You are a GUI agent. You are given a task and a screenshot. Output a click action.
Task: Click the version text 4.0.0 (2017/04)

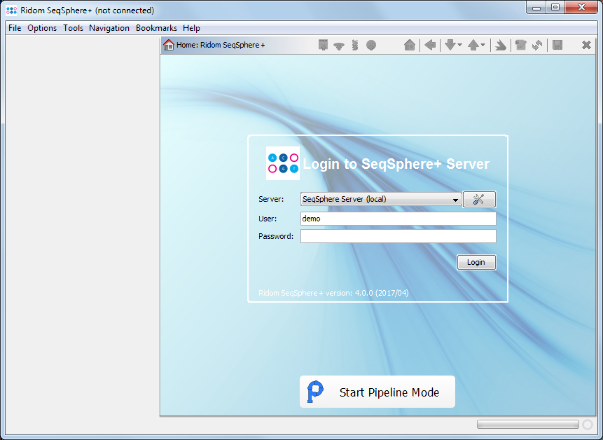[x=381, y=293]
